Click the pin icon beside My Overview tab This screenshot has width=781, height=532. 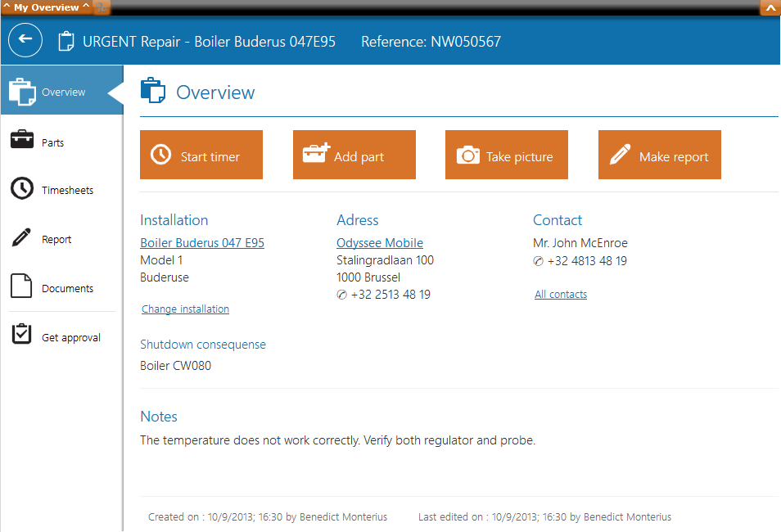pyautogui.click(x=102, y=7)
